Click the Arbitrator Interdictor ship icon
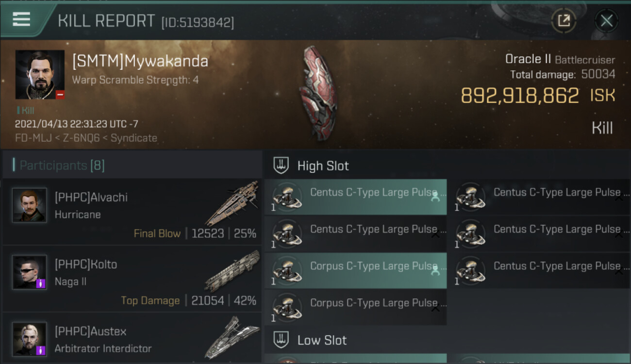Viewport: 631px width, 364px height. (232, 337)
